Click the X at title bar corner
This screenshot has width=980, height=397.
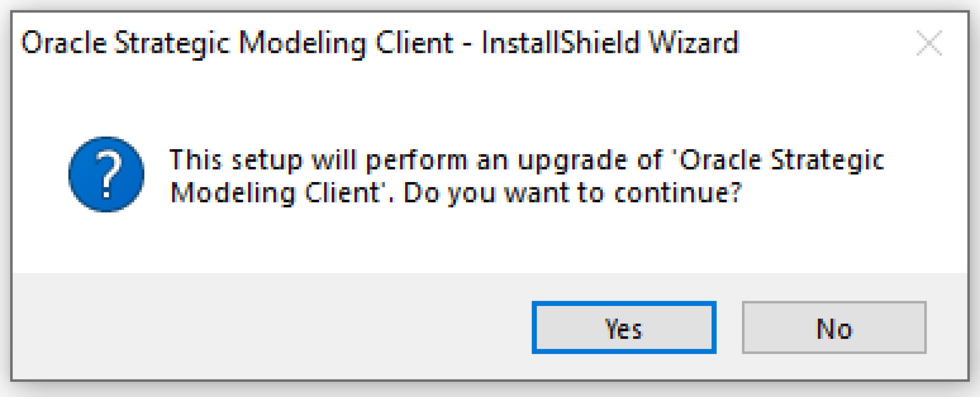[929, 43]
